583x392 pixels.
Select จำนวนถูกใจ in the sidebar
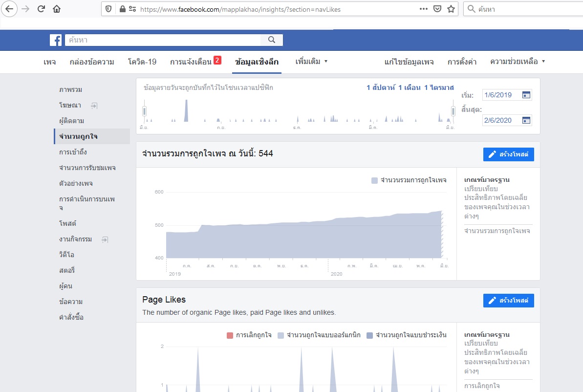[x=92, y=136]
